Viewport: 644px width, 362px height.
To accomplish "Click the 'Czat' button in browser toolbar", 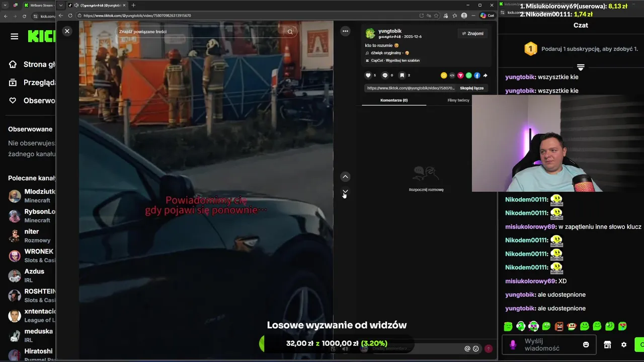I will (488, 16).
